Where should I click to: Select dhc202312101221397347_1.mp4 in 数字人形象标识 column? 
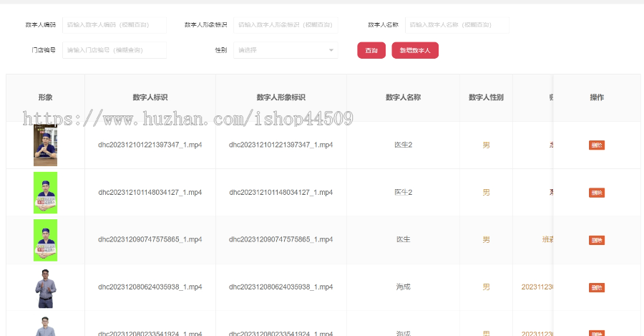[281, 145]
